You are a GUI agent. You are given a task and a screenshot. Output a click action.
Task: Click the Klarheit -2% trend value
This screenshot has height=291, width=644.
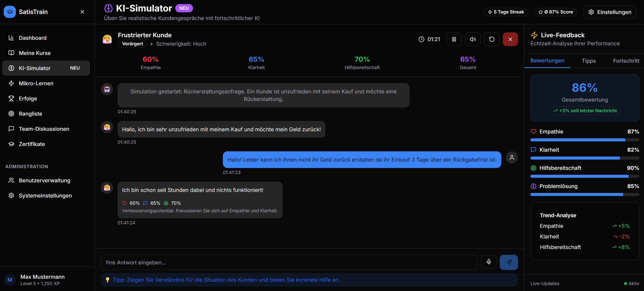[x=622, y=237]
